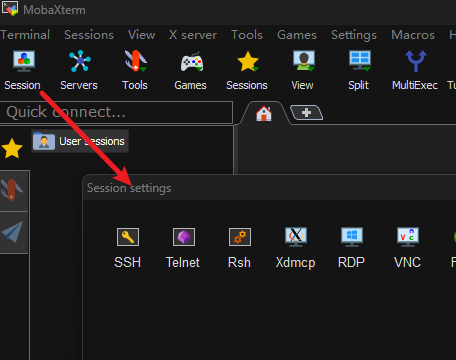Open the Macros menu

(413, 35)
